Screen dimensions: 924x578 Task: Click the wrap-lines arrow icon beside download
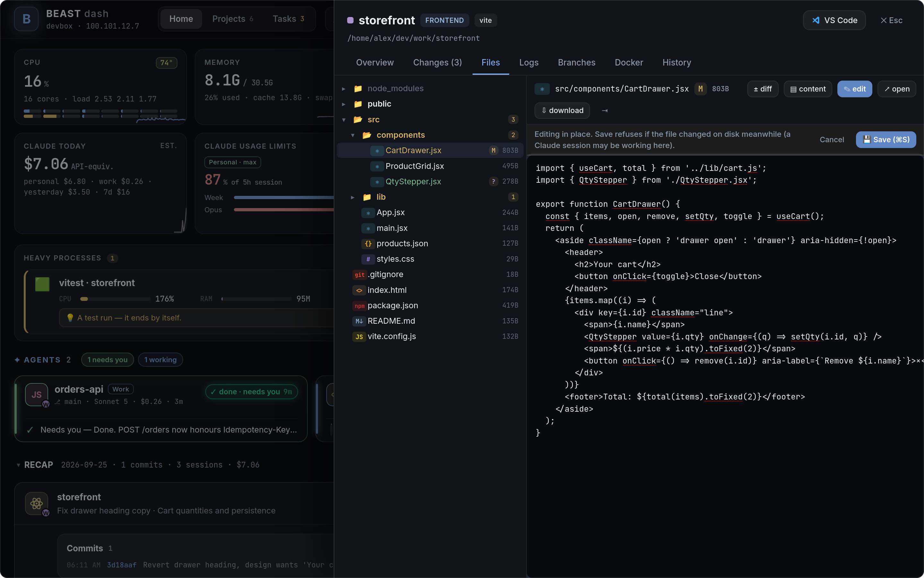pyautogui.click(x=605, y=110)
